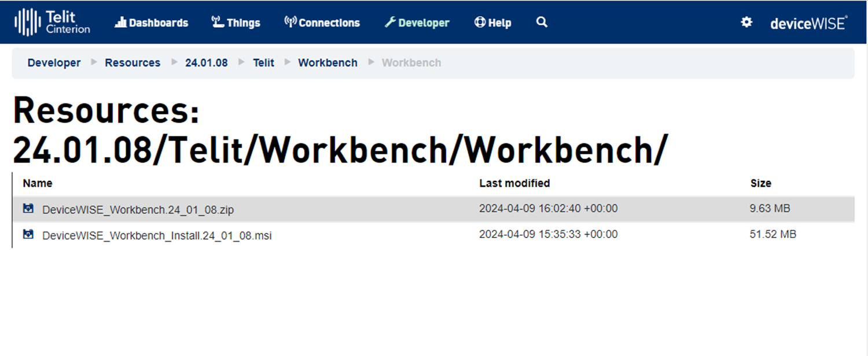Click the download icon for the .msi file

click(28, 234)
